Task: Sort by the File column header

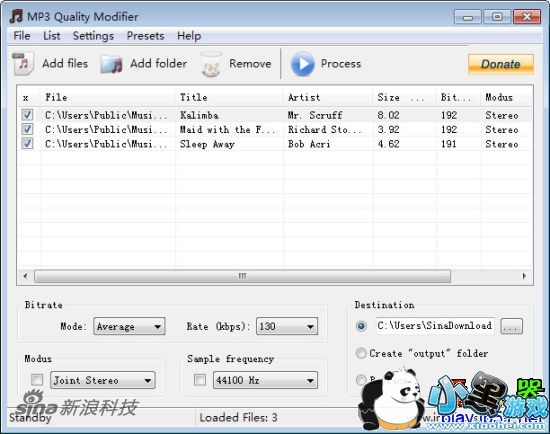Action: coord(108,97)
